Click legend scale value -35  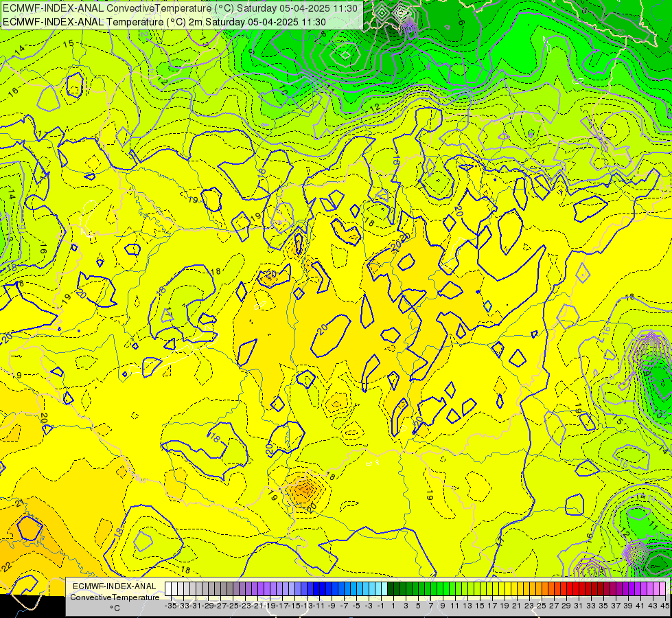(171, 606)
